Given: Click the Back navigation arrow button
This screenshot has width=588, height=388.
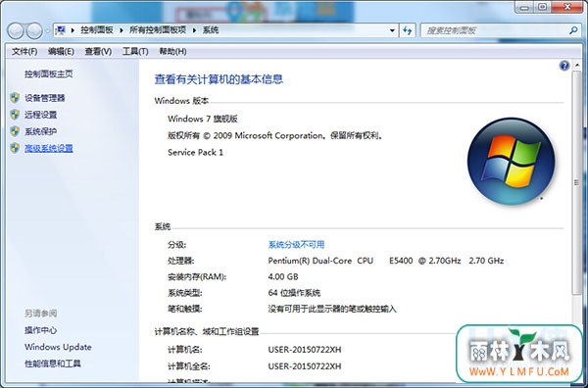Looking at the screenshot, I should (16, 30).
